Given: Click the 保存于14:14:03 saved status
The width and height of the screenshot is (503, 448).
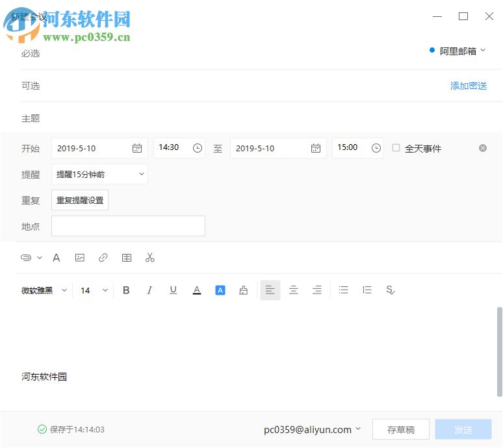Looking at the screenshot, I should pos(71,429).
